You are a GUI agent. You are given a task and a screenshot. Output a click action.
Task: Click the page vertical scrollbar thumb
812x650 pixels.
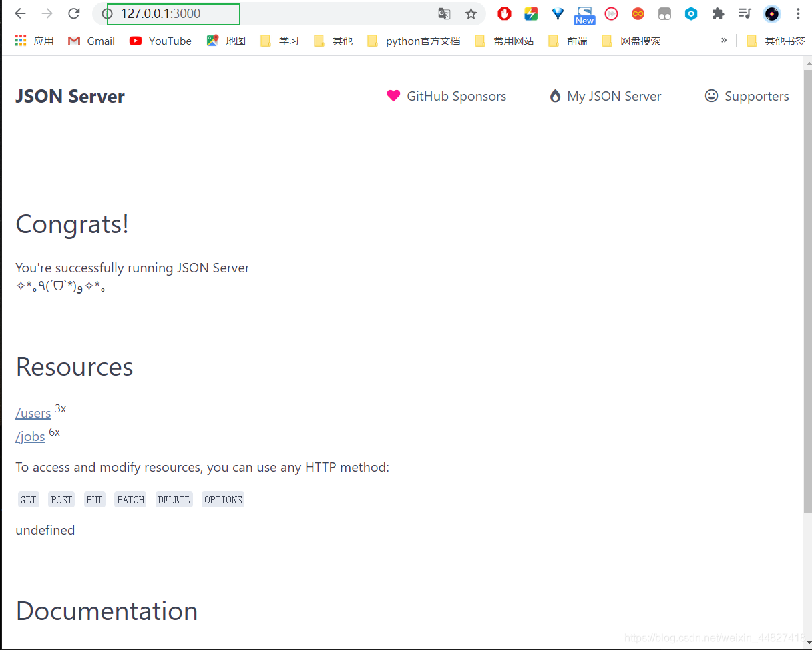point(807,290)
